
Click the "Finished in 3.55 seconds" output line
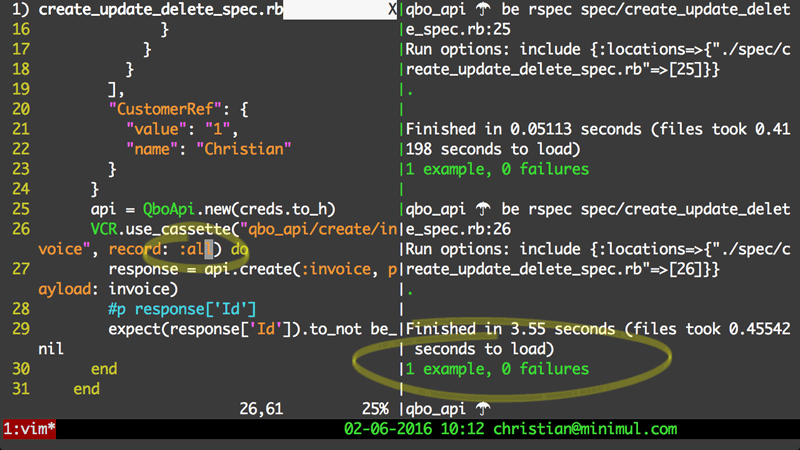pos(510,329)
